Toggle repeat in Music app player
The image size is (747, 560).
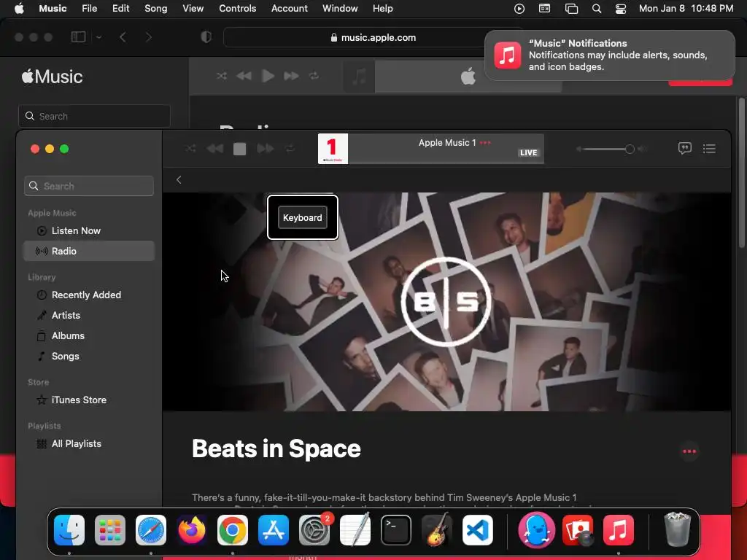(290, 149)
